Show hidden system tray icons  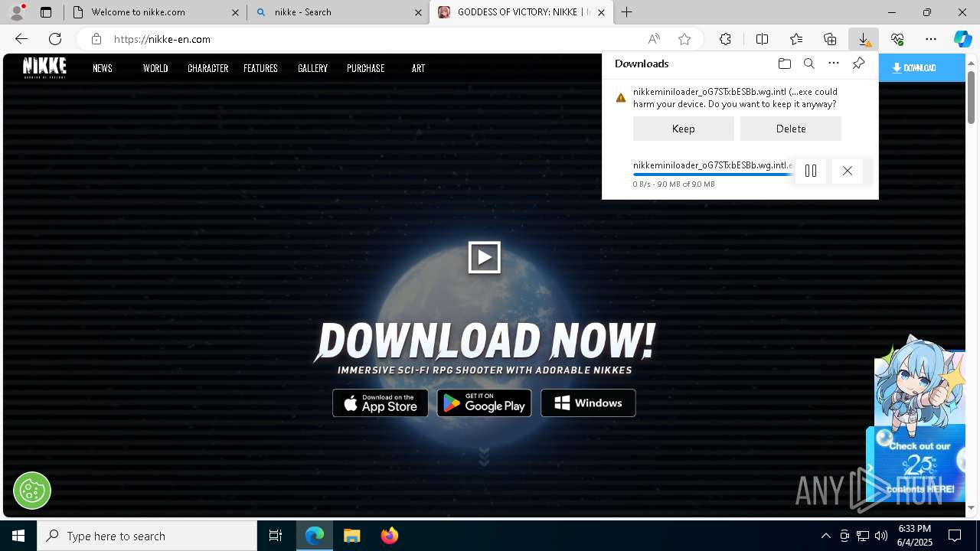tap(825, 536)
